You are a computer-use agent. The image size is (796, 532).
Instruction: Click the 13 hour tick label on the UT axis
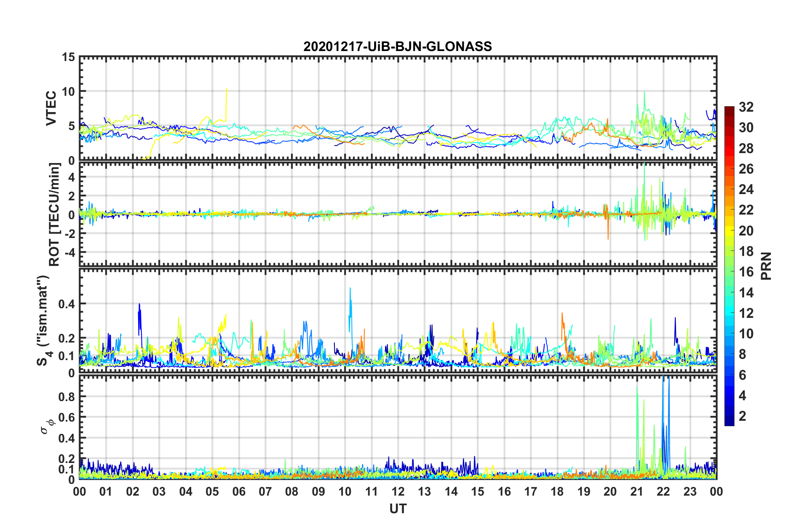pos(425,491)
